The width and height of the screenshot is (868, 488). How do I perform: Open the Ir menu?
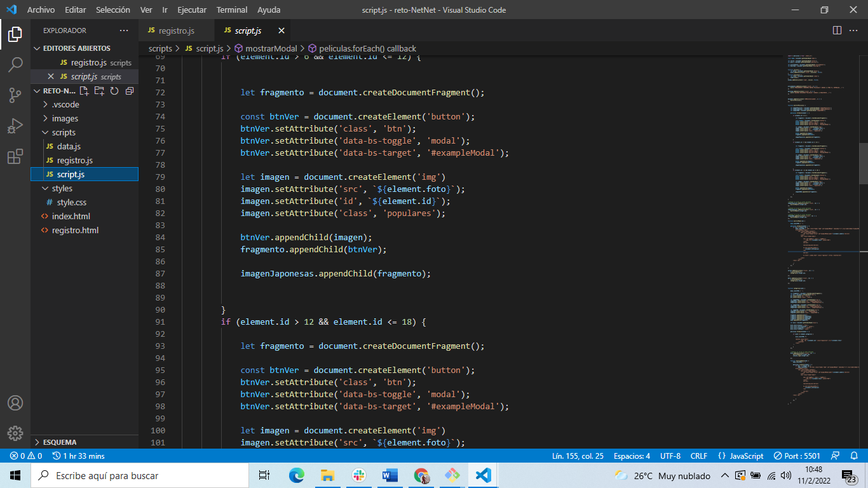165,10
